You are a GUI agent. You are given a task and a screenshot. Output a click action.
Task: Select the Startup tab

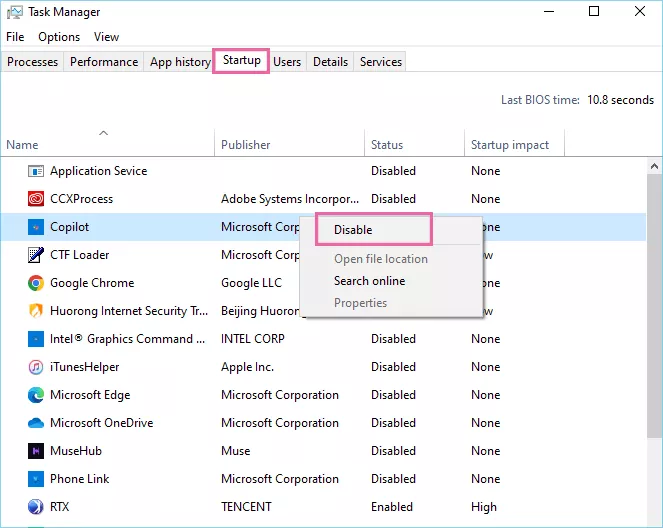241,60
